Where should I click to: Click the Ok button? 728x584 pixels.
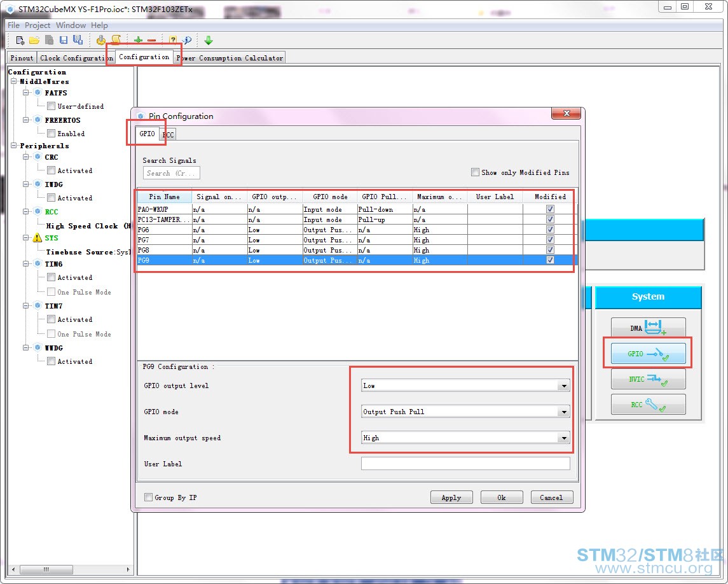pos(502,497)
